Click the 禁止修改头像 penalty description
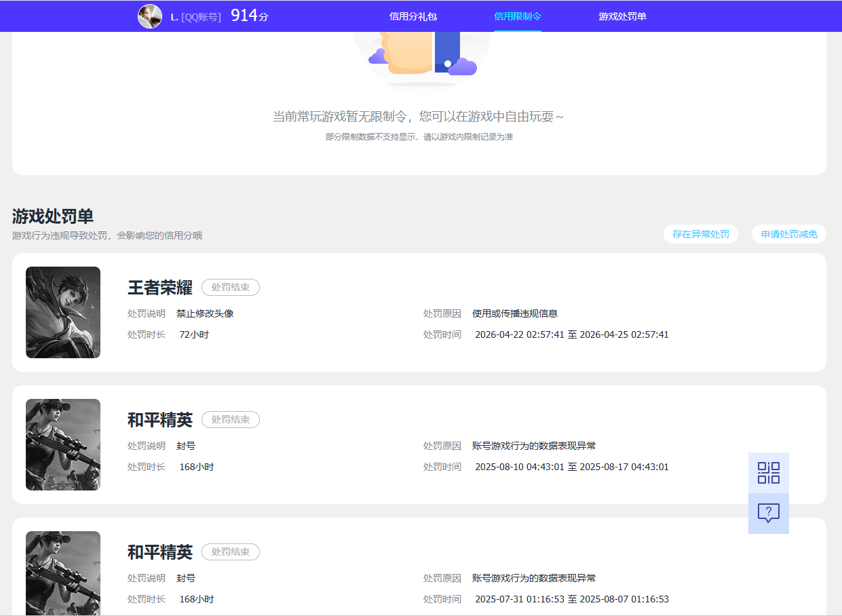 (205, 313)
